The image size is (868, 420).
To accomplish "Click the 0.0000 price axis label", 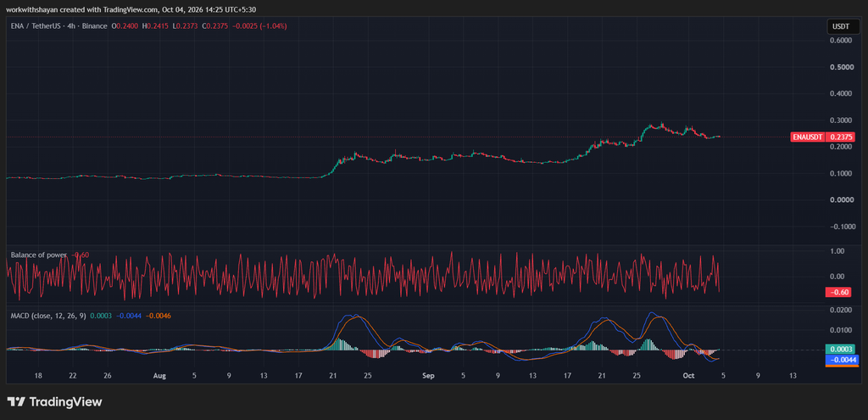I will click(x=842, y=200).
